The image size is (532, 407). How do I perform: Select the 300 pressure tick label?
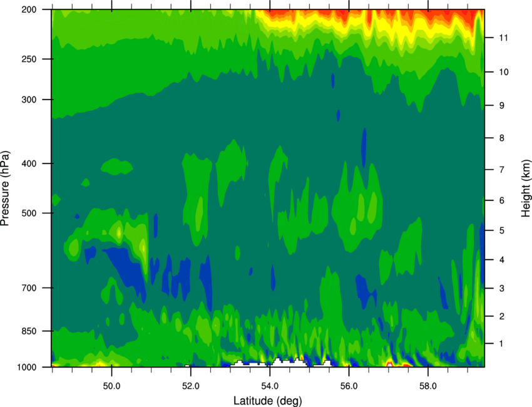tap(29, 100)
